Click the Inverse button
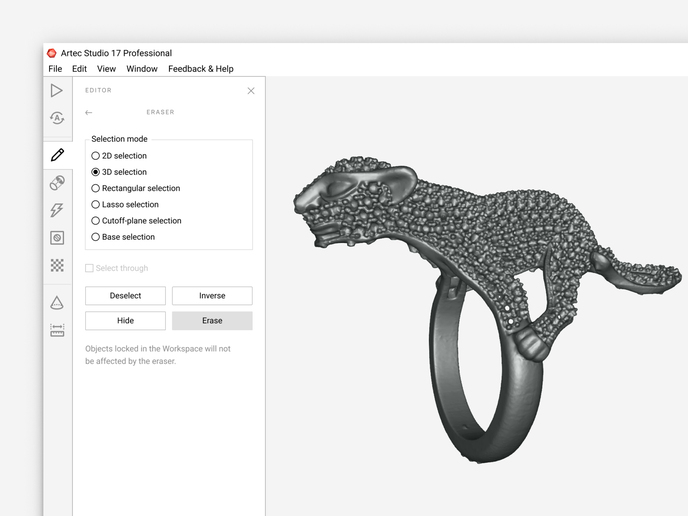 coord(212,296)
